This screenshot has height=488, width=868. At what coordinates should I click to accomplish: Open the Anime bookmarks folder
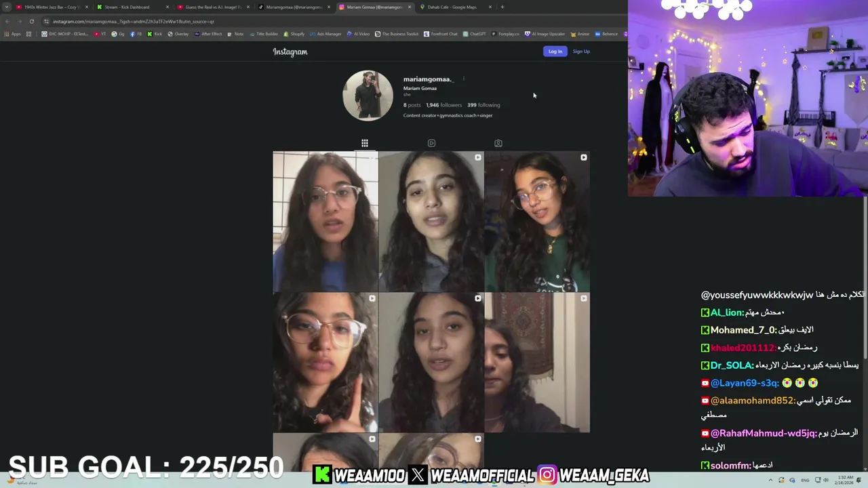580,34
